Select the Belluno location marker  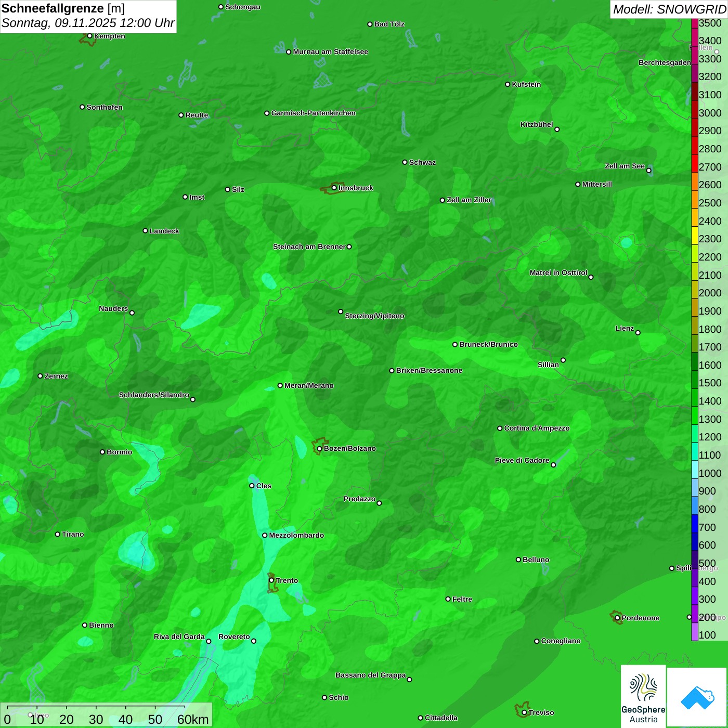click(518, 560)
